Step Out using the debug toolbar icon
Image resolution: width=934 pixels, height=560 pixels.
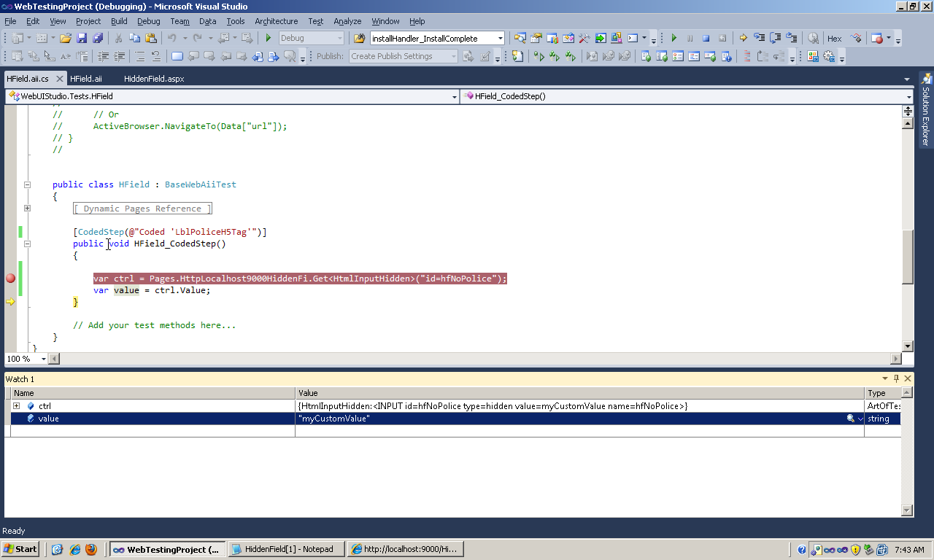[792, 39]
